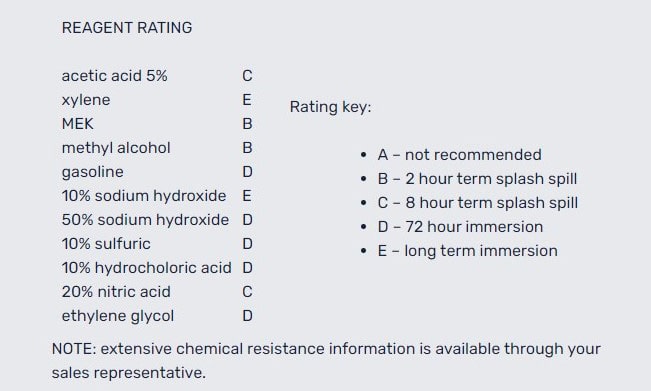The height and width of the screenshot is (391, 651).
Task: Select the acetic acid 5% row
Action: pyautogui.click(x=157, y=76)
